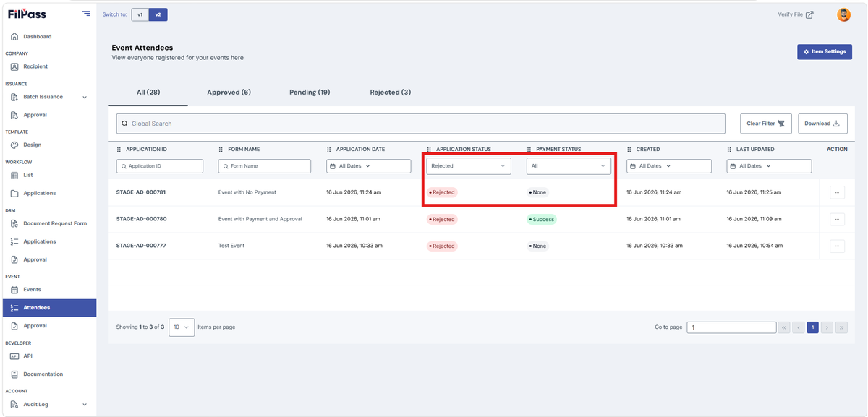Select the Rejected (3) tab

tap(391, 93)
